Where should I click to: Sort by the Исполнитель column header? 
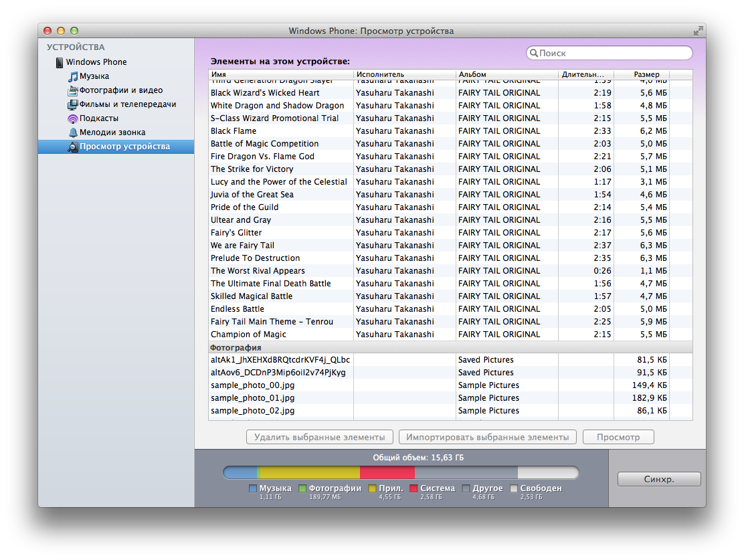[405, 74]
